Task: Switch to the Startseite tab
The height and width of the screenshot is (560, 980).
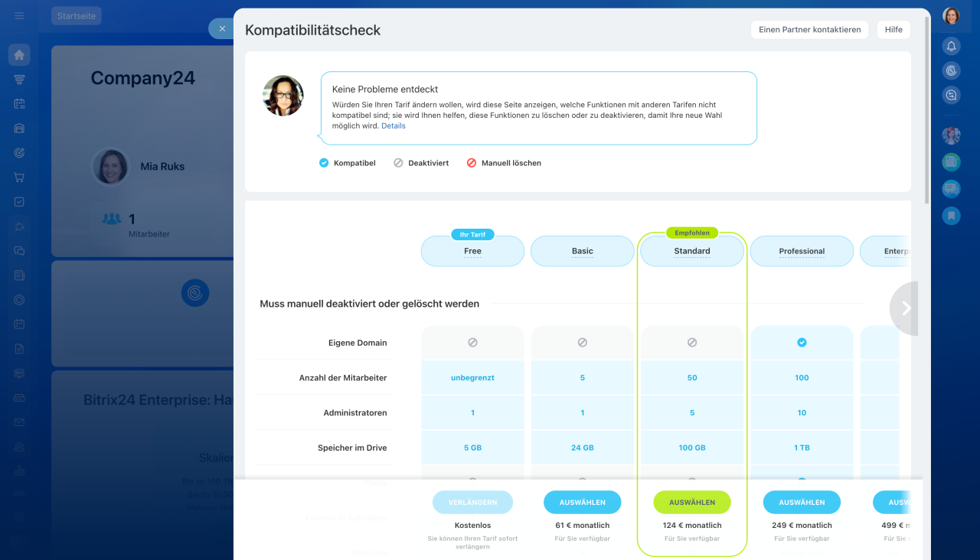Action: [x=76, y=16]
